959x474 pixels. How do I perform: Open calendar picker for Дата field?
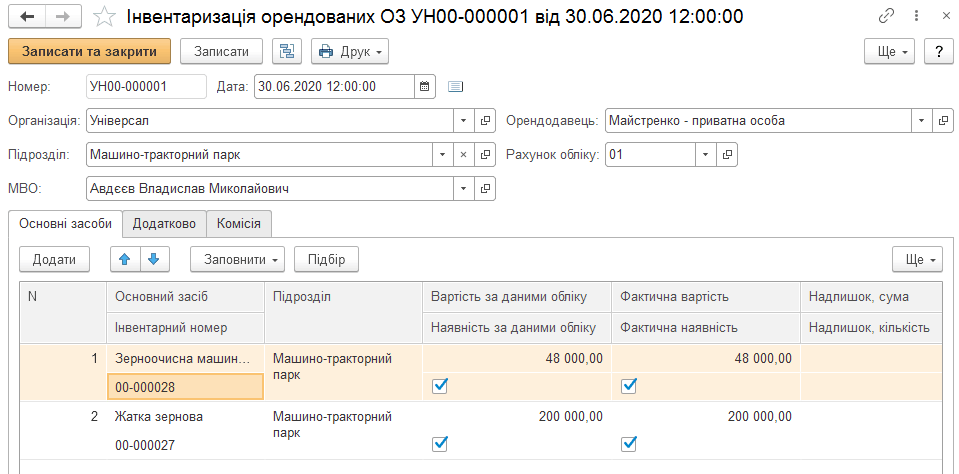(x=424, y=86)
